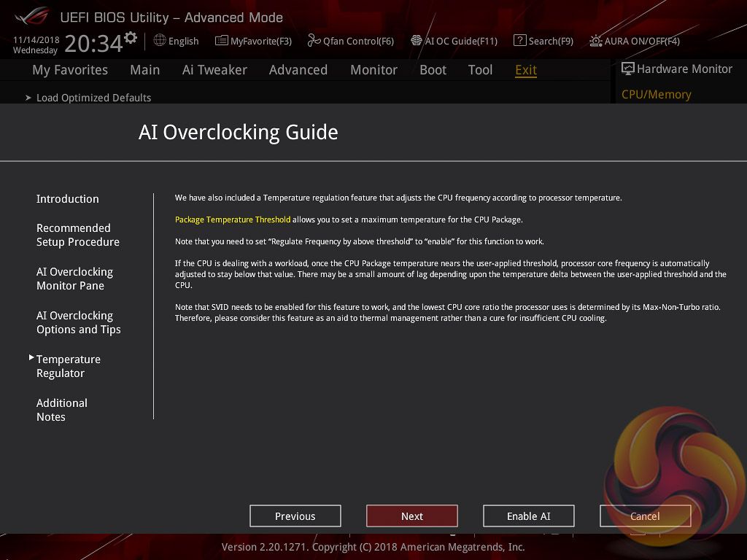The height and width of the screenshot is (560, 747).
Task: Open the Tool tab
Action: click(480, 70)
